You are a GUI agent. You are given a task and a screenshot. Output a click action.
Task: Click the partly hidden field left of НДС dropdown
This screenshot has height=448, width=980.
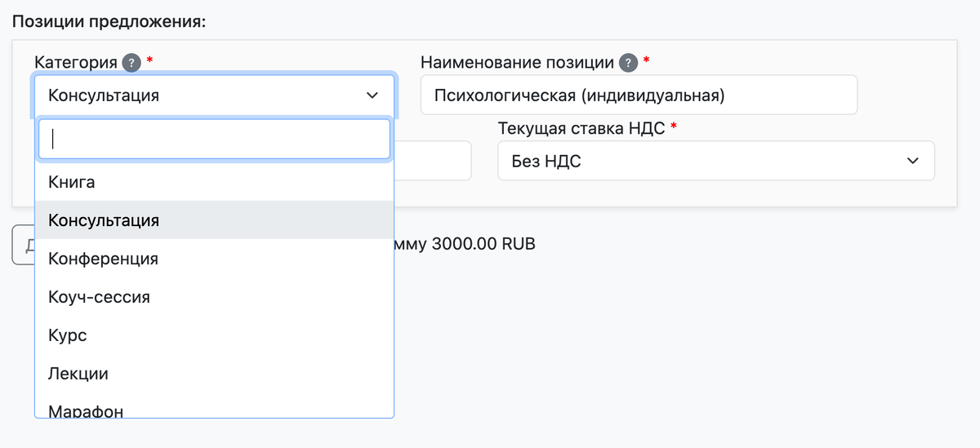coord(433,161)
